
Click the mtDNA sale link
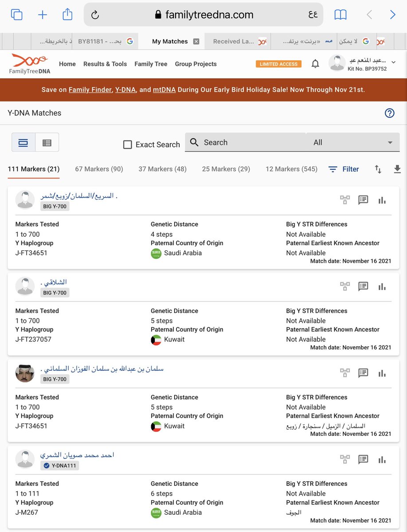164,90
